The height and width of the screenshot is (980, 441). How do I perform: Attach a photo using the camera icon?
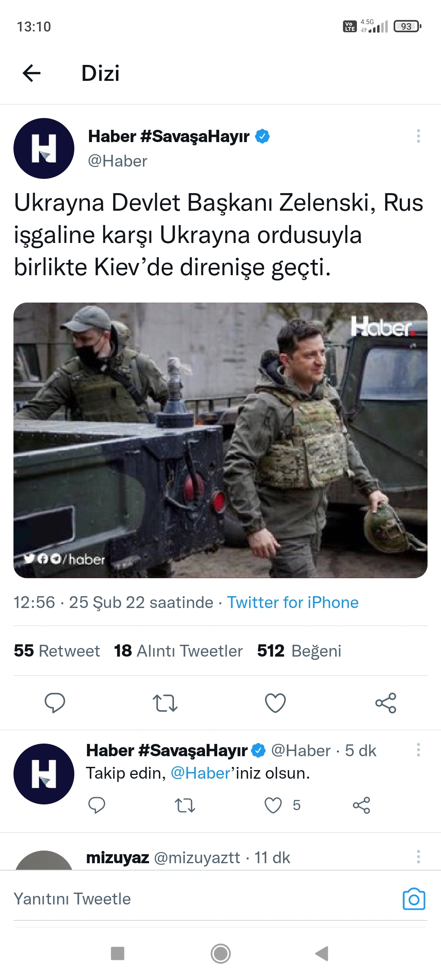414,899
